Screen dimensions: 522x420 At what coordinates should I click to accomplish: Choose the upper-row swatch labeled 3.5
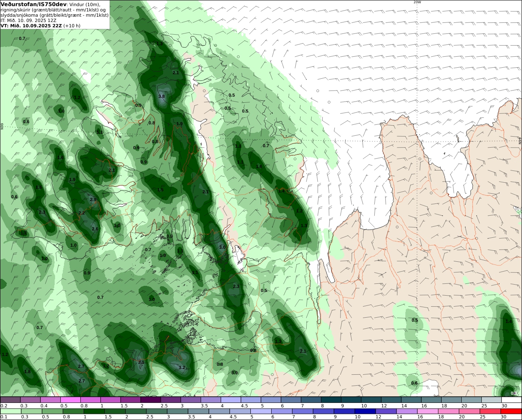tap(210, 400)
